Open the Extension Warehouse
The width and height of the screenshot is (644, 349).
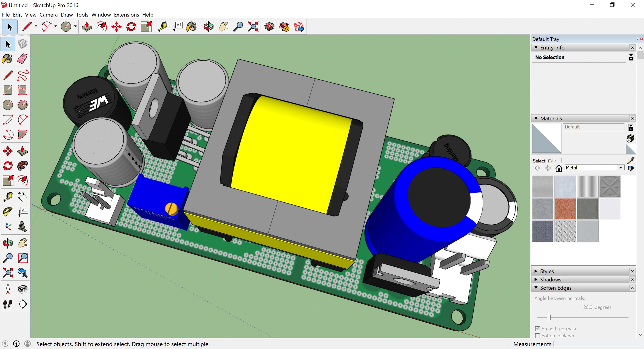[284, 26]
